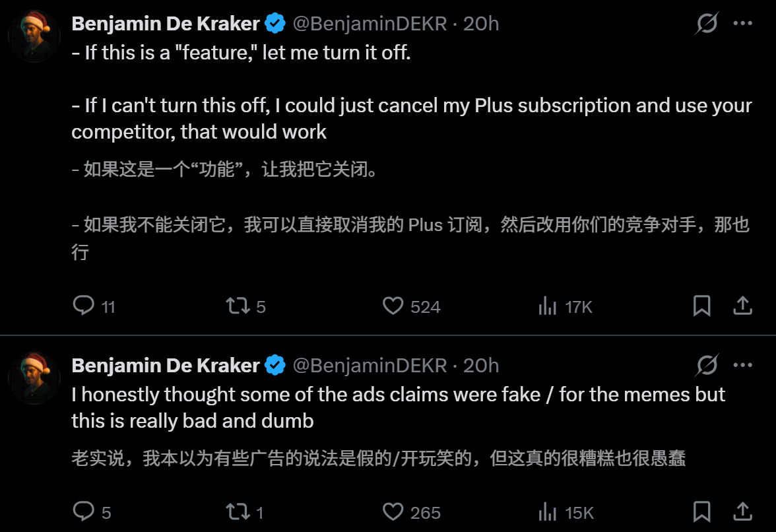Open Grok icon on second tweet

point(707,365)
